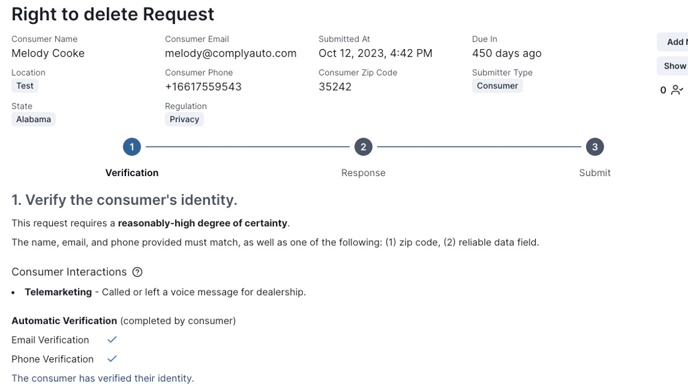Click the Consumer submitter type tag
This screenshot has width=688, height=384.
(x=497, y=86)
